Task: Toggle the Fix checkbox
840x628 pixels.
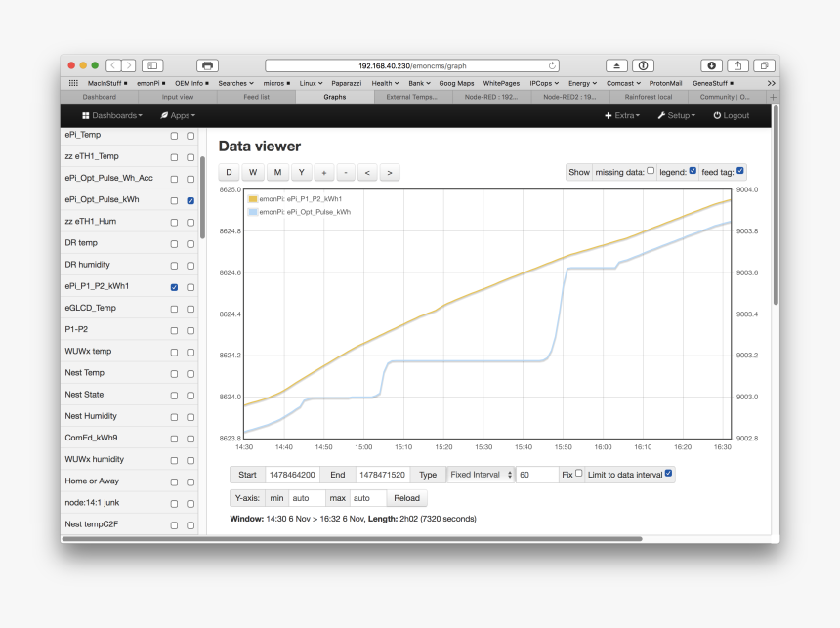Action: pos(578,473)
